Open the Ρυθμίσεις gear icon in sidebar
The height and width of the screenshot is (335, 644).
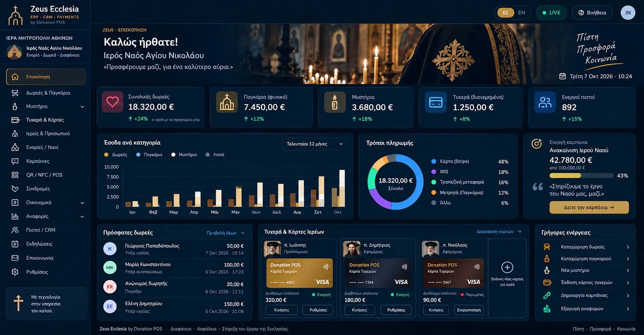15,272
